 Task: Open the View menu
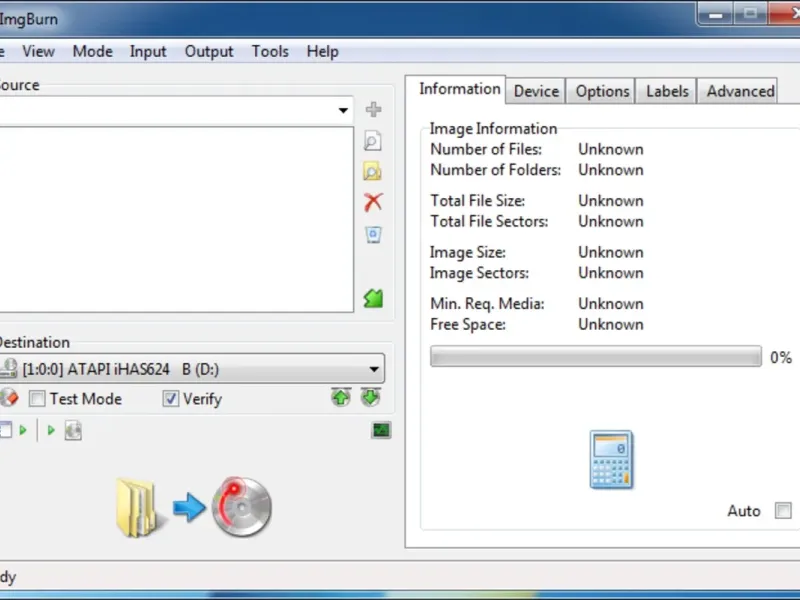coord(38,52)
